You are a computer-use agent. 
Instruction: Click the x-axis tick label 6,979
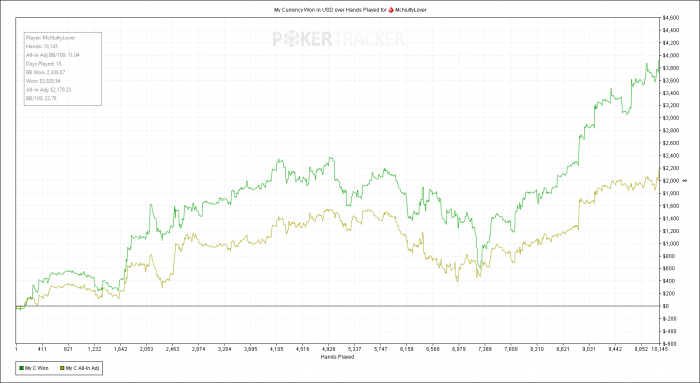pos(459,349)
